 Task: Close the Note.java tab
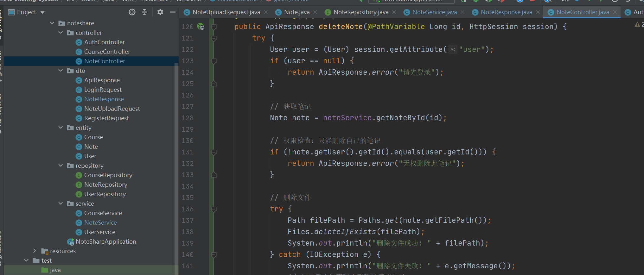tap(315, 12)
